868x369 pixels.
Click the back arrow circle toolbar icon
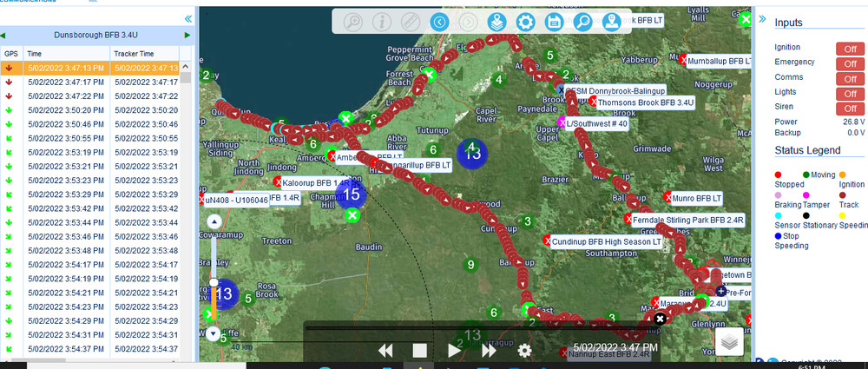point(439,22)
